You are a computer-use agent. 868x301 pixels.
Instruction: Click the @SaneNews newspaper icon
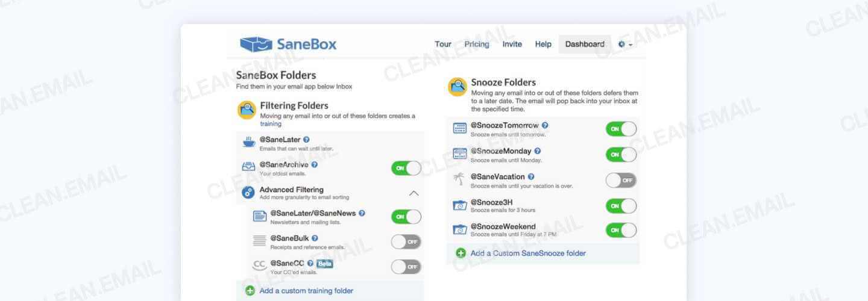[260, 217]
